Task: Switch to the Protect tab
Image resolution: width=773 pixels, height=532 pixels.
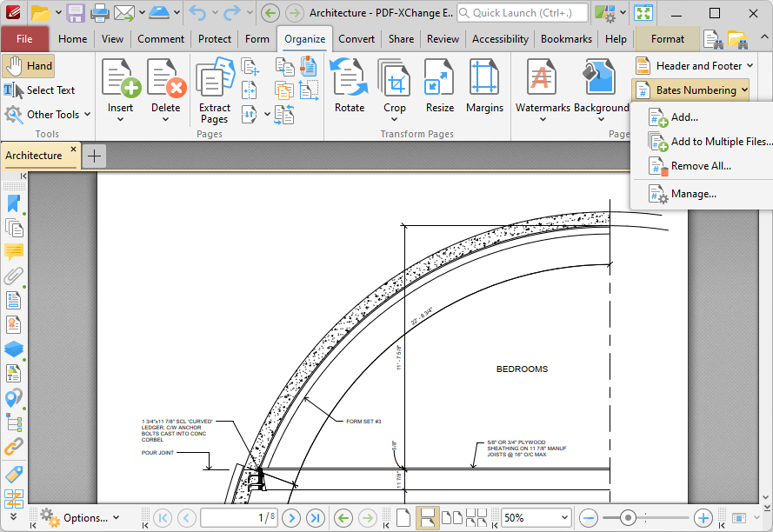Action: point(215,39)
